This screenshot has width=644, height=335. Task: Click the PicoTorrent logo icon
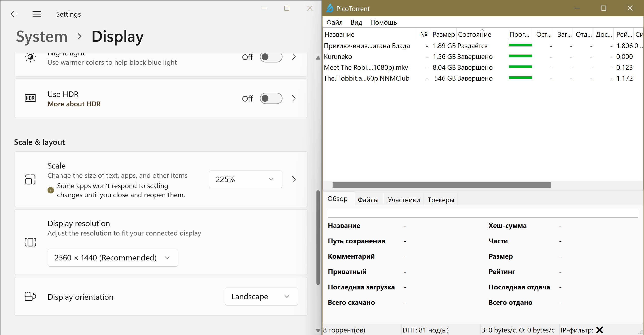click(x=330, y=8)
